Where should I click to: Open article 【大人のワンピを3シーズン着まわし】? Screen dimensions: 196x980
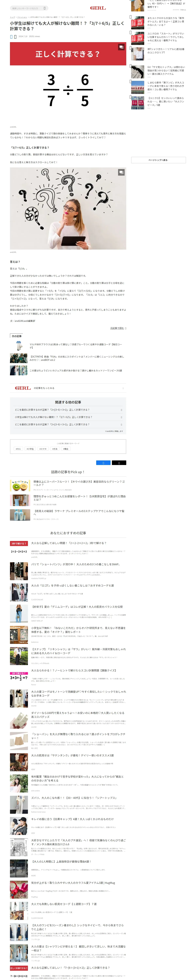(77, 927)
